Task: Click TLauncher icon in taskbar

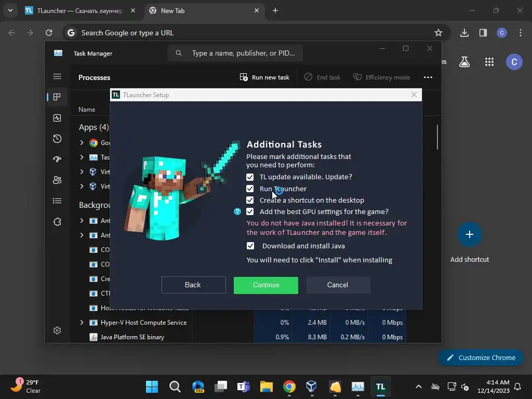Action: (x=380, y=387)
